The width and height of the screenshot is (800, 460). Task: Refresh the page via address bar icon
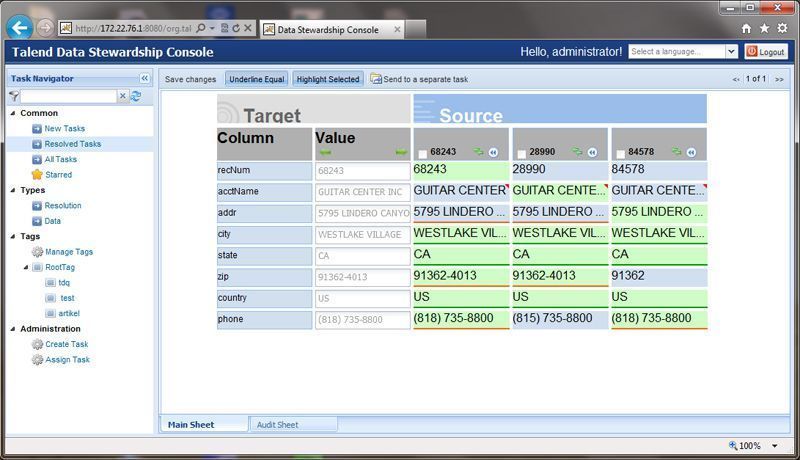point(236,28)
